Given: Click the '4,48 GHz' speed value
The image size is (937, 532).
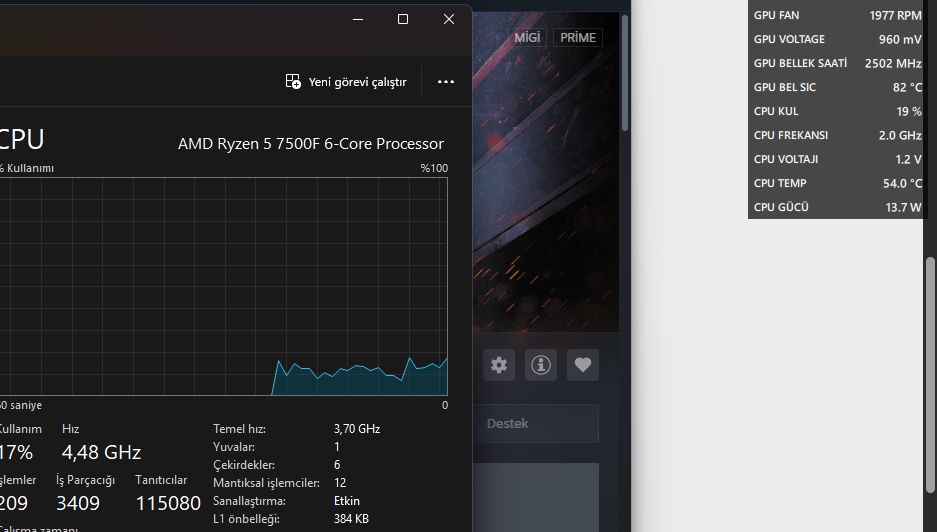Looking at the screenshot, I should [x=102, y=452].
